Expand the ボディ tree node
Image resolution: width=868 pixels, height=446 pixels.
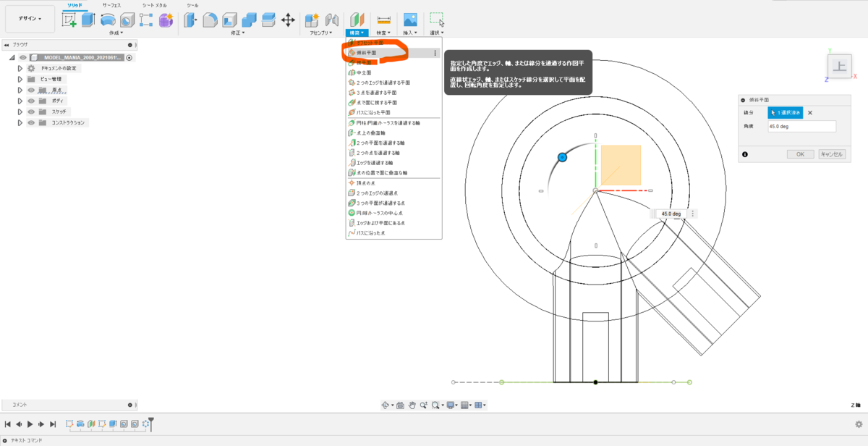point(20,101)
